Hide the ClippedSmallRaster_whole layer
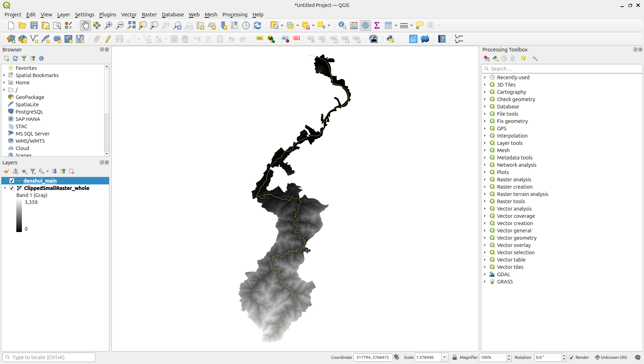The height and width of the screenshot is (364, 644). point(12,188)
